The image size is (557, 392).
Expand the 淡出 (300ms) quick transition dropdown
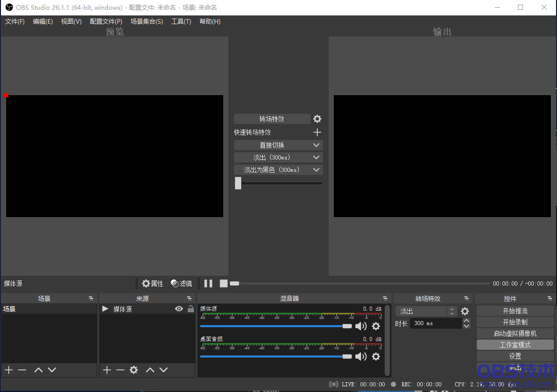pyautogui.click(x=316, y=157)
